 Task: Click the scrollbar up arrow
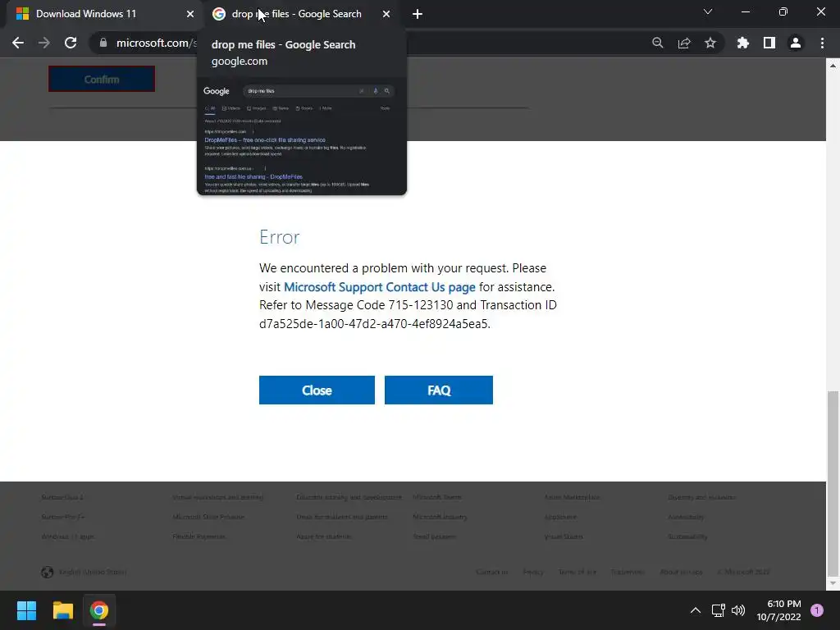[x=833, y=66]
